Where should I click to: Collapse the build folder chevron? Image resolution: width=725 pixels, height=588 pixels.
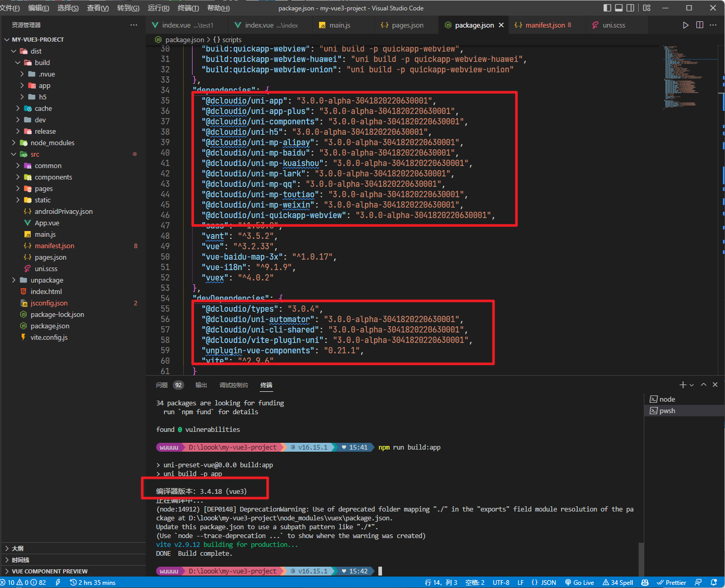click(x=18, y=62)
